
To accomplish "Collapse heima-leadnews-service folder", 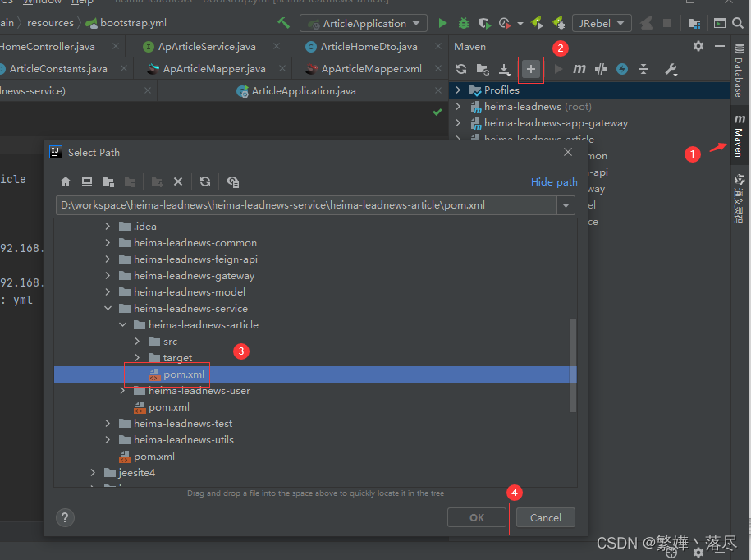I will coord(108,309).
